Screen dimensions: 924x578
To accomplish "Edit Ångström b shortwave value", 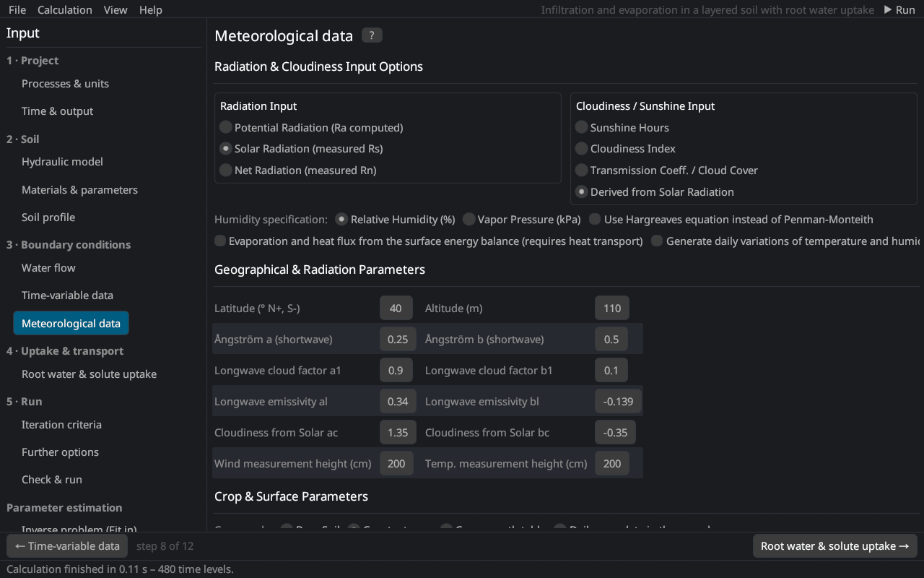I will coord(611,339).
